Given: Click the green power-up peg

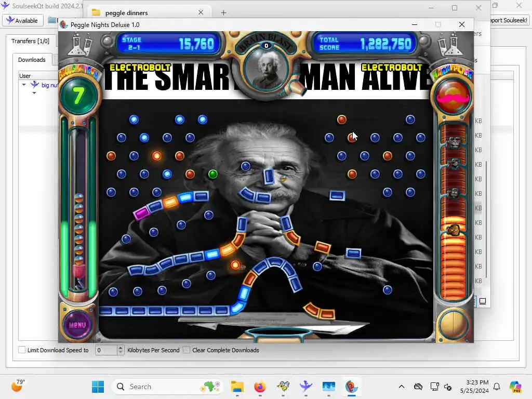Looking at the screenshot, I should (x=212, y=174).
